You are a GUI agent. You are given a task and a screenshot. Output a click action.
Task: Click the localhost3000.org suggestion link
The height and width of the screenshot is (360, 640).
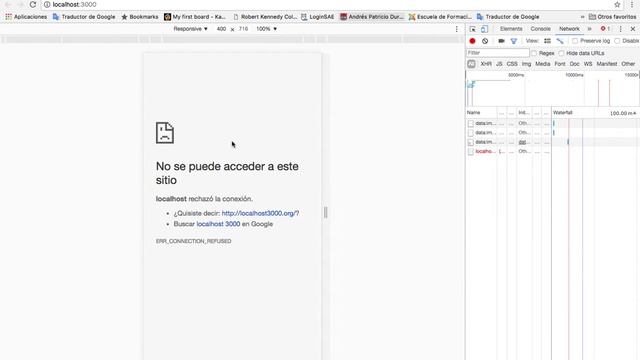[260, 213]
